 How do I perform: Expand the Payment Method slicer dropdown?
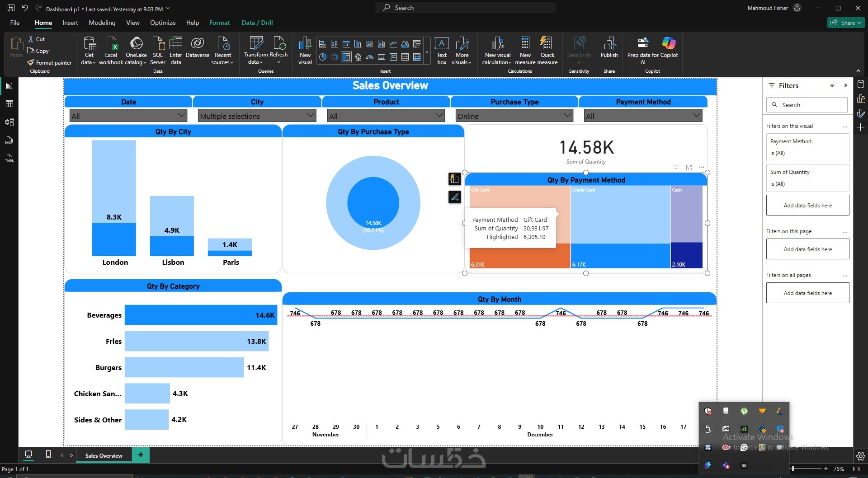tap(696, 116)
